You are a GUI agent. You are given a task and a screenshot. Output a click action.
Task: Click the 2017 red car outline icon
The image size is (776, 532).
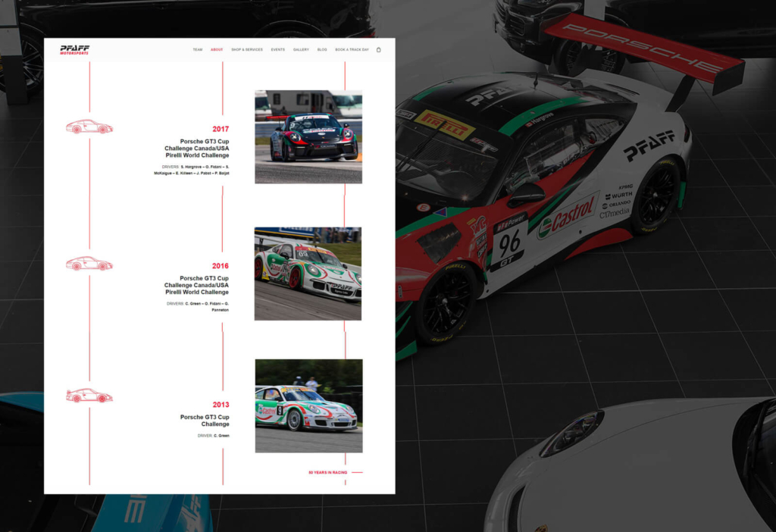[x=89, y=127]
